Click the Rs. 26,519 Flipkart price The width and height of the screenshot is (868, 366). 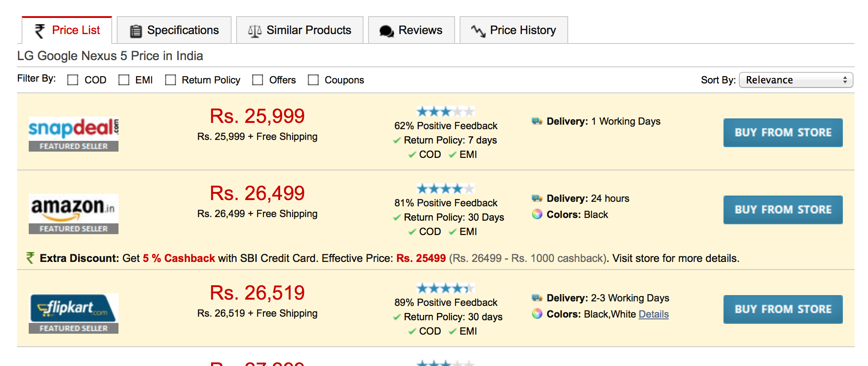(257, 293)
